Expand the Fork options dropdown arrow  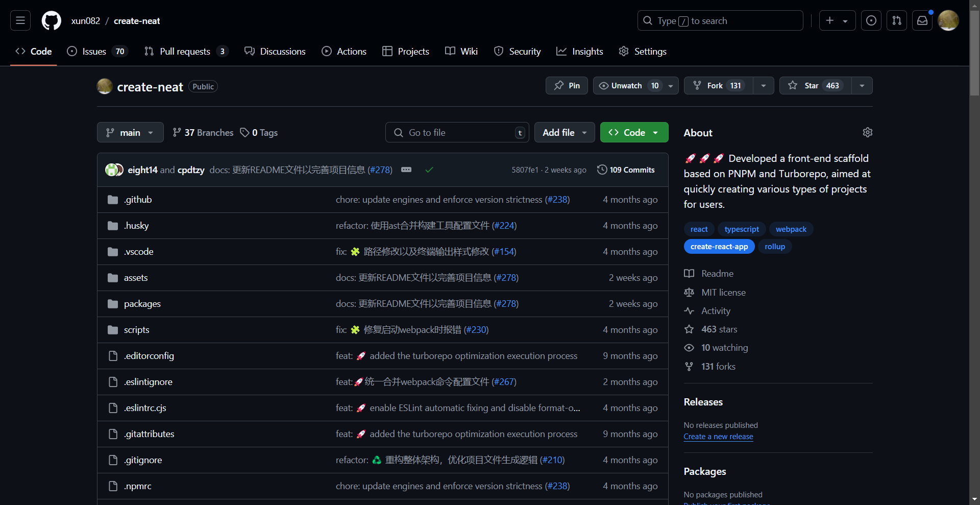pos(764,86)
